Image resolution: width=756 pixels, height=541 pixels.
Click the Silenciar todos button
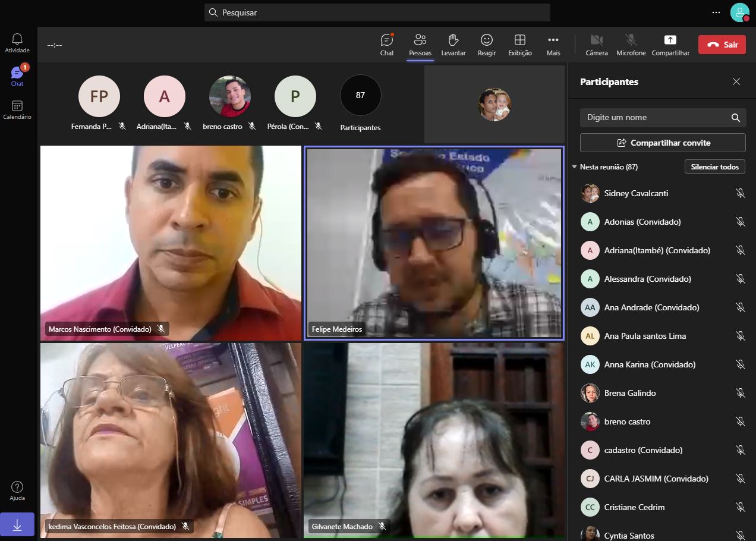(x=714, y=167)
